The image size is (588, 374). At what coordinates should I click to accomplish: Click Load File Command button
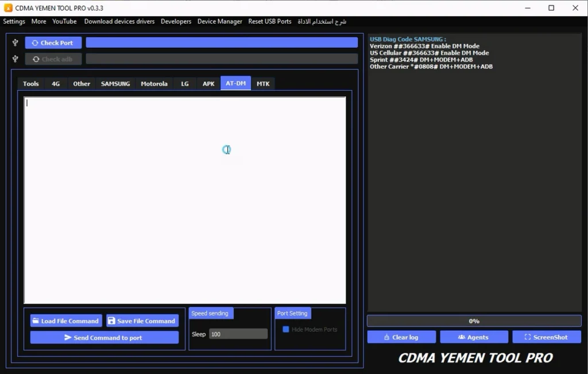(x=66, y=321)
